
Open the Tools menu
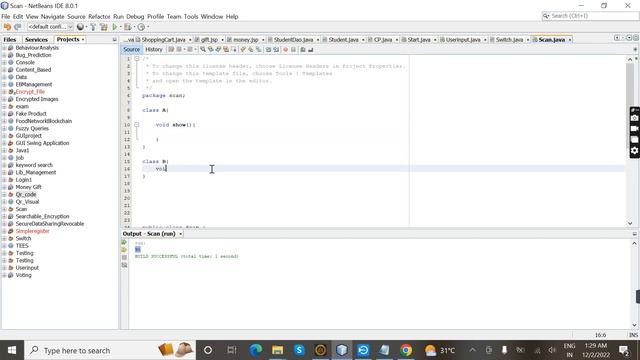(191, 17)
